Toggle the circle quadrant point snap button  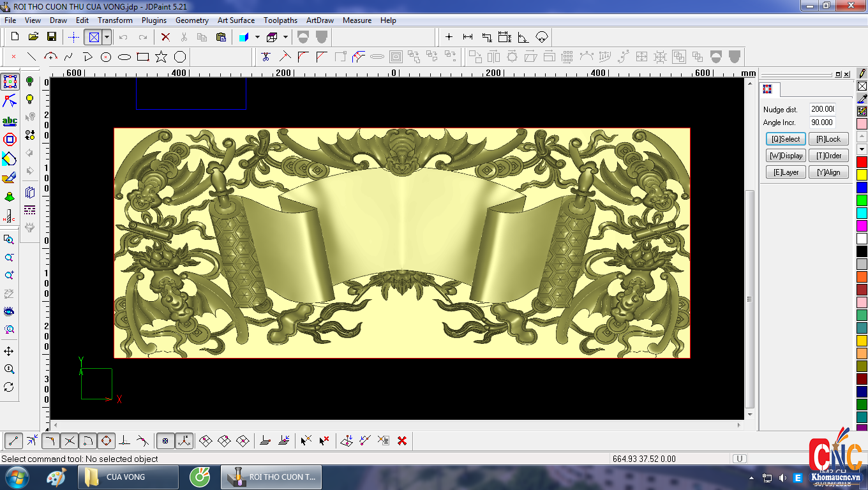pyautogui.click(x=107, y=440)
